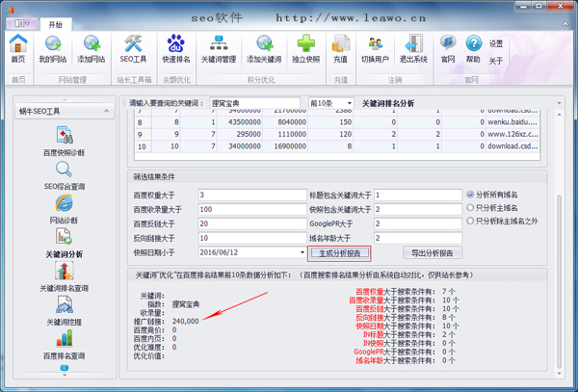
Task: Click the app logo in title bar
Action: [11, 10]
